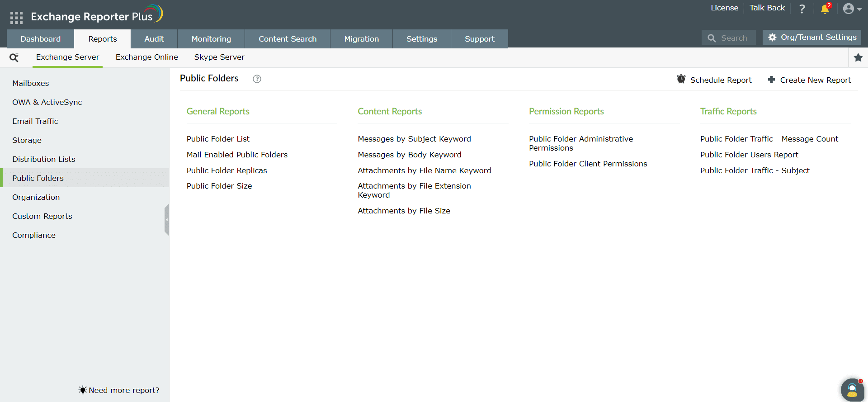Collapse the left sidebar panel handle
The width and height of the screenshot is (868, 402).
pyautogui.click(x=167, y=220)
